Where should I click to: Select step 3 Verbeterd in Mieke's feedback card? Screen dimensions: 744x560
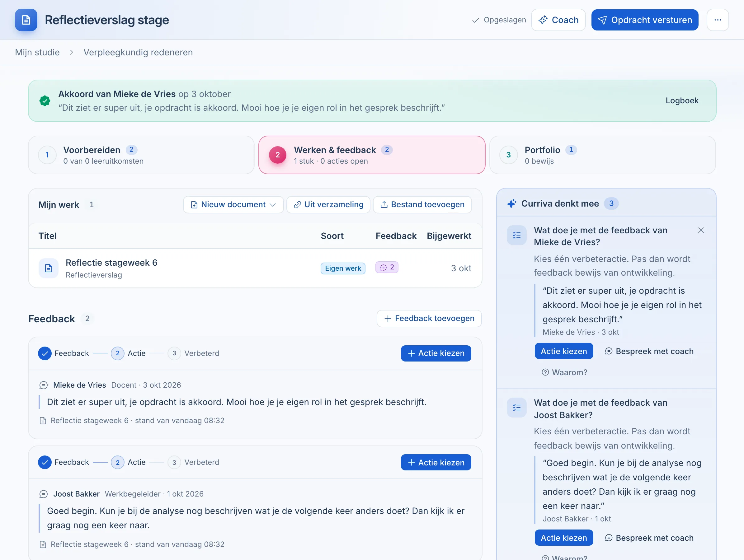(x=193, y=353)
